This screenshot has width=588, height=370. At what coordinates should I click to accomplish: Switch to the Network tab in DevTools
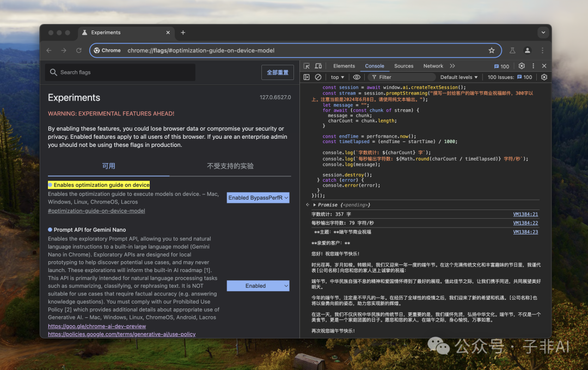tap(433, 66)
